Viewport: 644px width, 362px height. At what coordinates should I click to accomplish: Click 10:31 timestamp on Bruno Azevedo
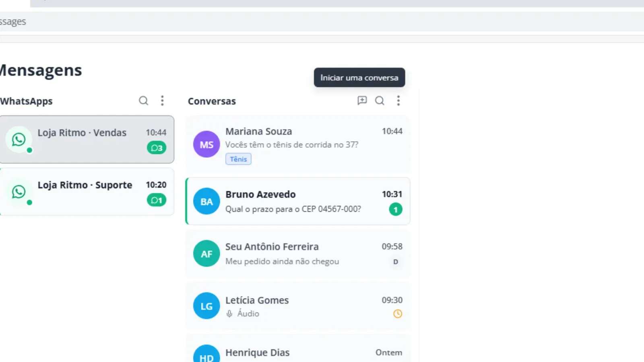[392, 194]
